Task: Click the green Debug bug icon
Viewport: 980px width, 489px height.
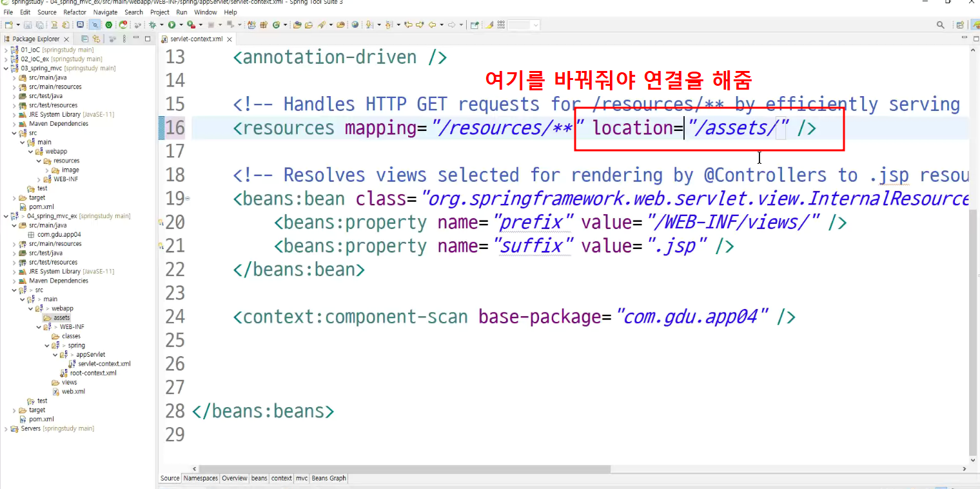Action: pyautogui.click(x=152, y=25)
